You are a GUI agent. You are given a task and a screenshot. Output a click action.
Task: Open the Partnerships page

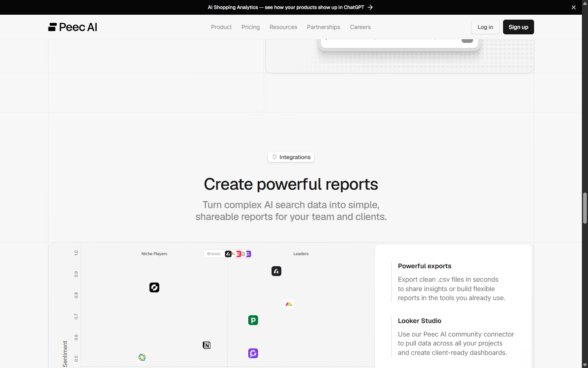323,27
